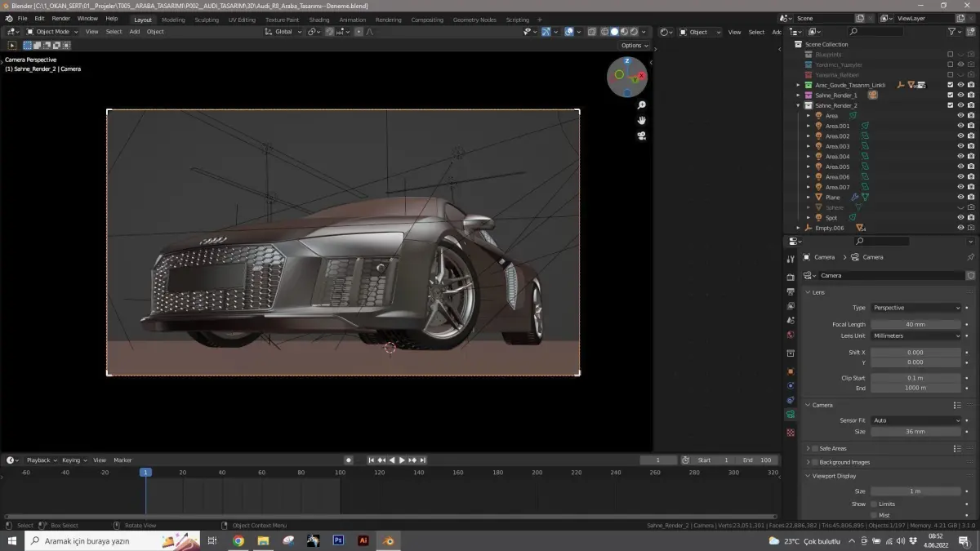Expand the Sahne_Render_1 collection
Screen dimensions: 980x551
click(799, 96)
